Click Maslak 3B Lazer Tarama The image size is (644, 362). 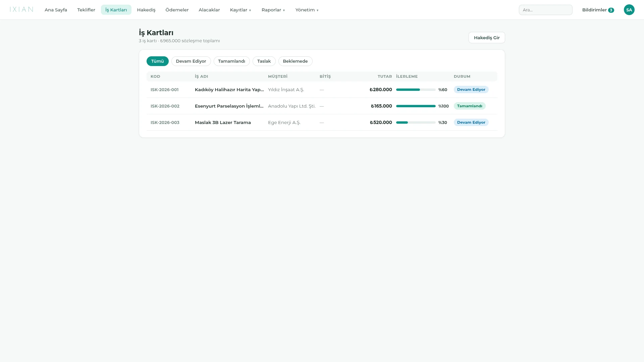[x=223, y=122]
